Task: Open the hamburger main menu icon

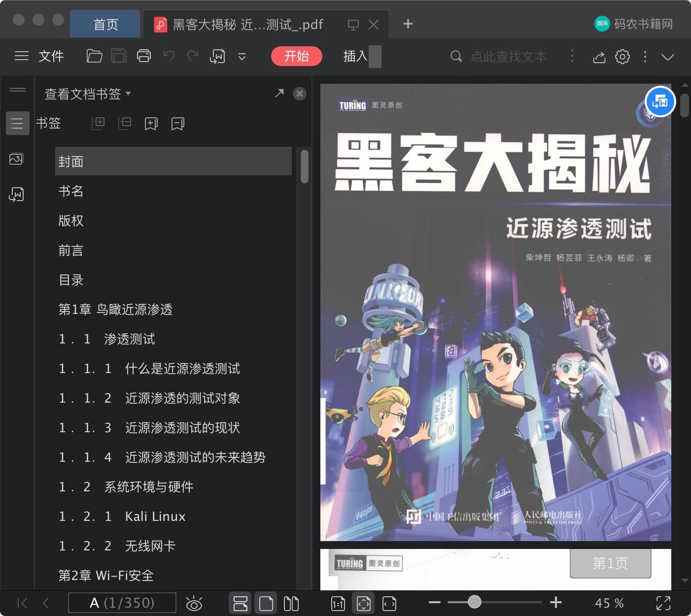Action: coord(21,56)
